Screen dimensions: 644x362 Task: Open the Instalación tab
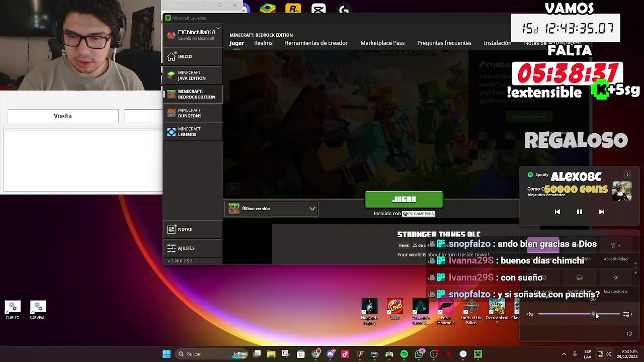497,43
